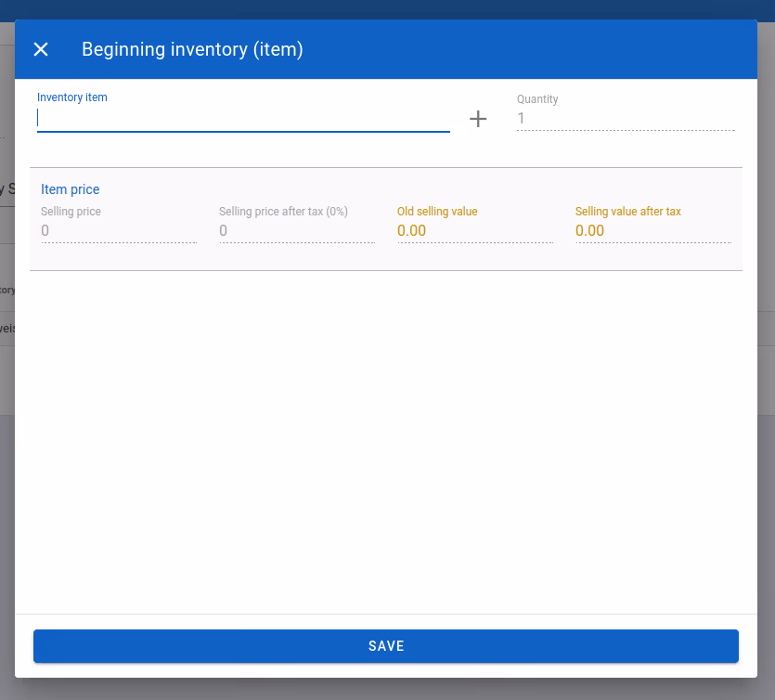Click the Item price section heading
Image resolution: width=775 pixels, height=700 pixels.
tap(71, 189)
